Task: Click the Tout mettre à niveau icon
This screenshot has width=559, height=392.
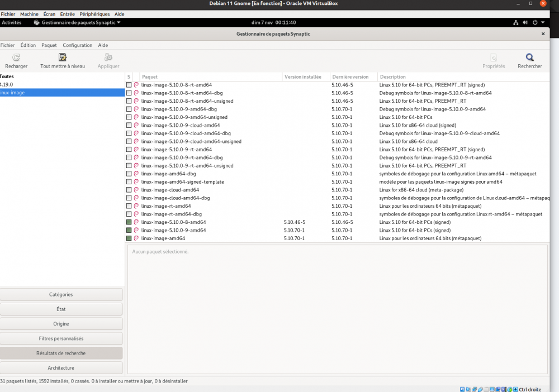Action: coord(63,57)
